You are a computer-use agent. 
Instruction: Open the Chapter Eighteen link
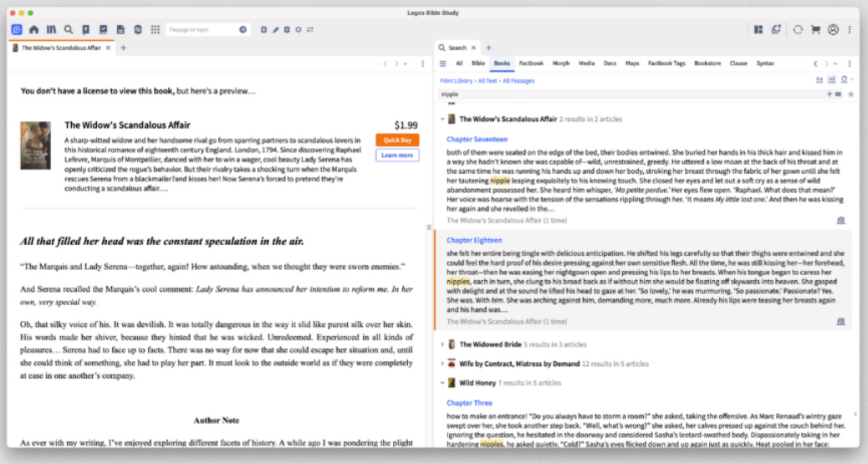(474, 240)
